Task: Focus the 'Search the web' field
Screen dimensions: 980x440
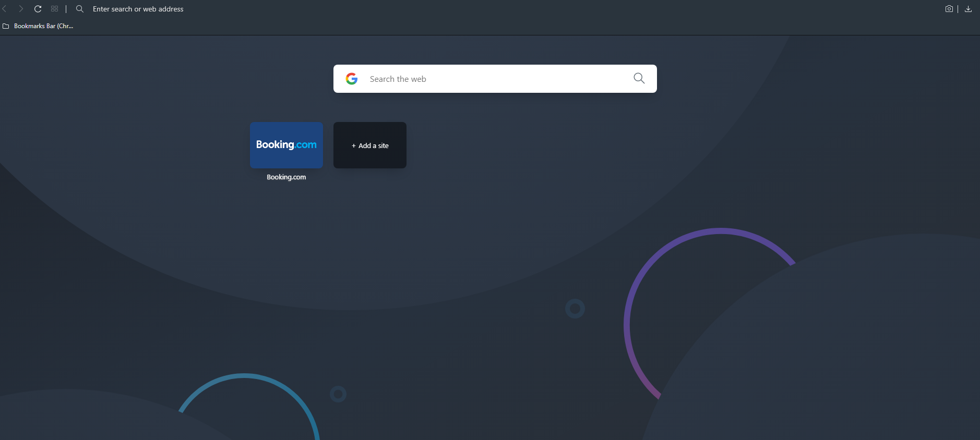Action: click(x=496, y=79)
